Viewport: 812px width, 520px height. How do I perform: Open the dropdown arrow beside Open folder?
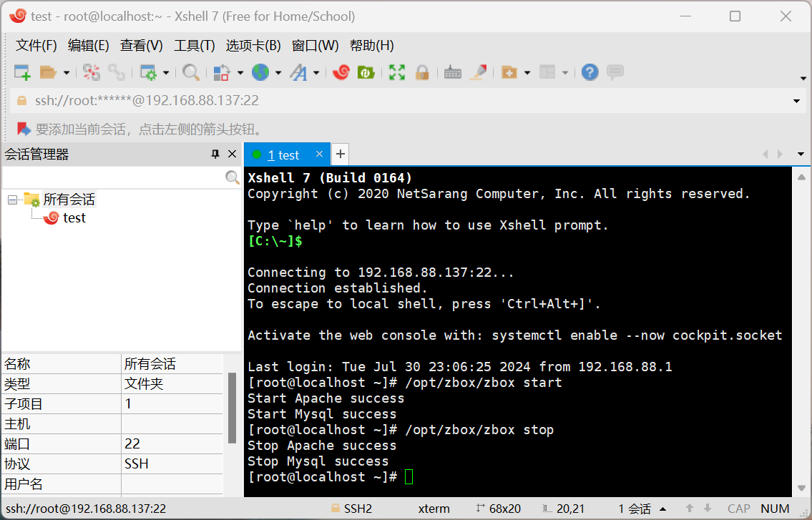pos(67,73)
